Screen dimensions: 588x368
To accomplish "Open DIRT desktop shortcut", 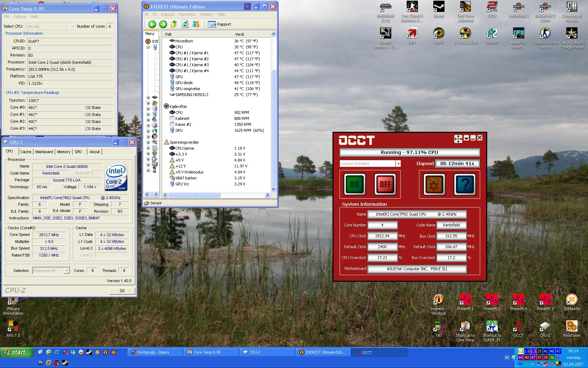I will 412,36.
